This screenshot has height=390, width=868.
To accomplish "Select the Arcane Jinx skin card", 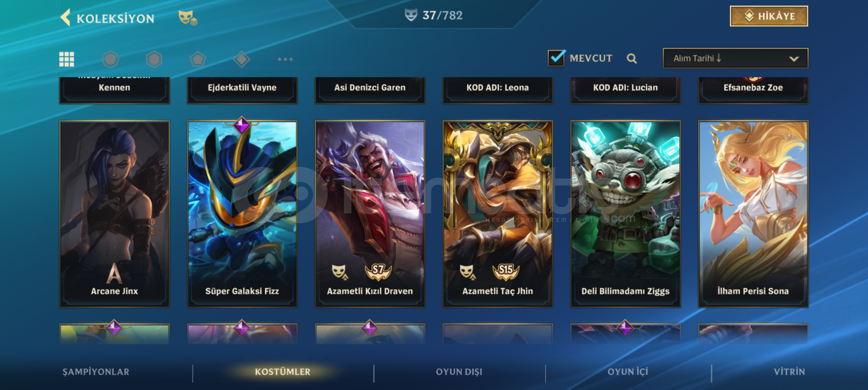I will [x=114, y=214].
